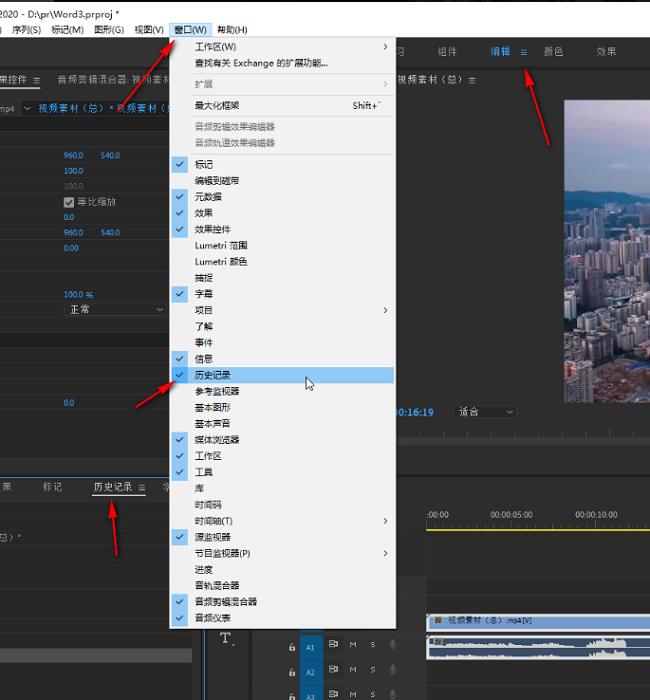Select the Type tool (T) in toolbar
650x700 pixels.
coord(225,639)
